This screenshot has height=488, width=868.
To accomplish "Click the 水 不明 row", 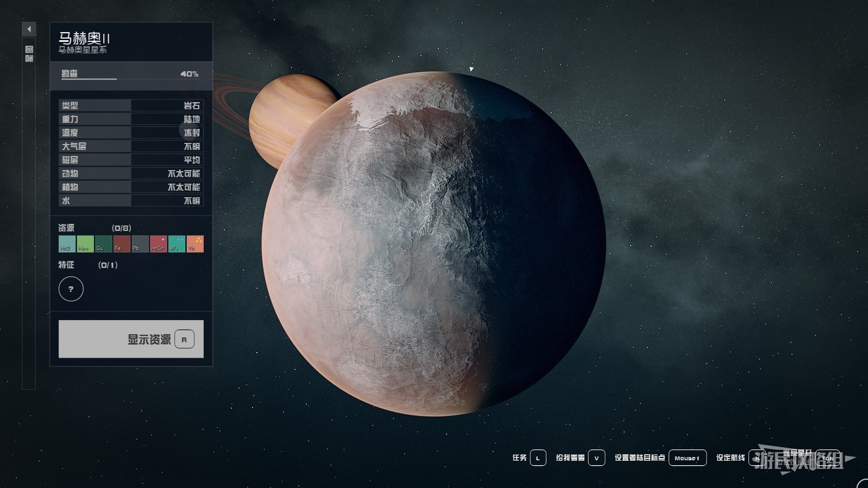I will tap(131, 201).
